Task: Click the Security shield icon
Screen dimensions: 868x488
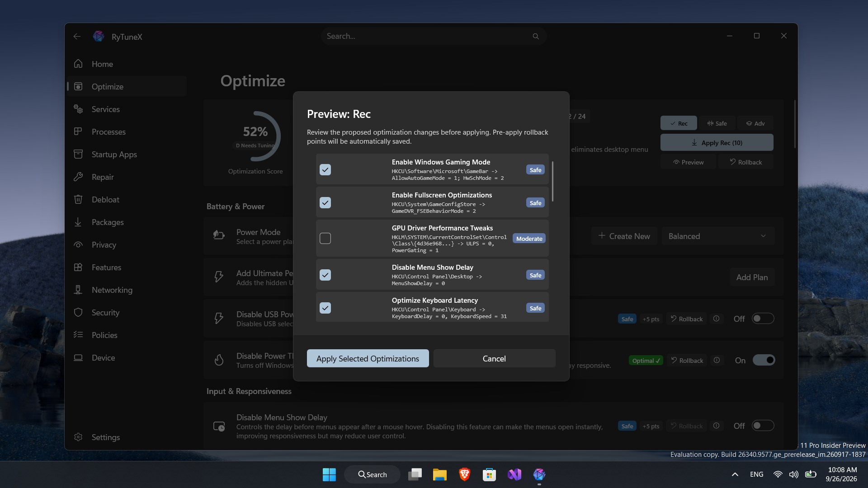Action: [78, 312]
